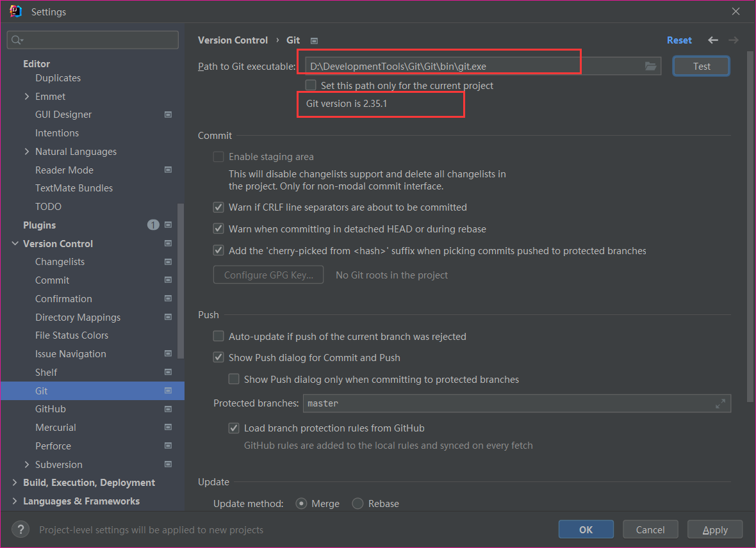Click the Protected branches input field
The image size is (756, 548).
tap(517, 403)
